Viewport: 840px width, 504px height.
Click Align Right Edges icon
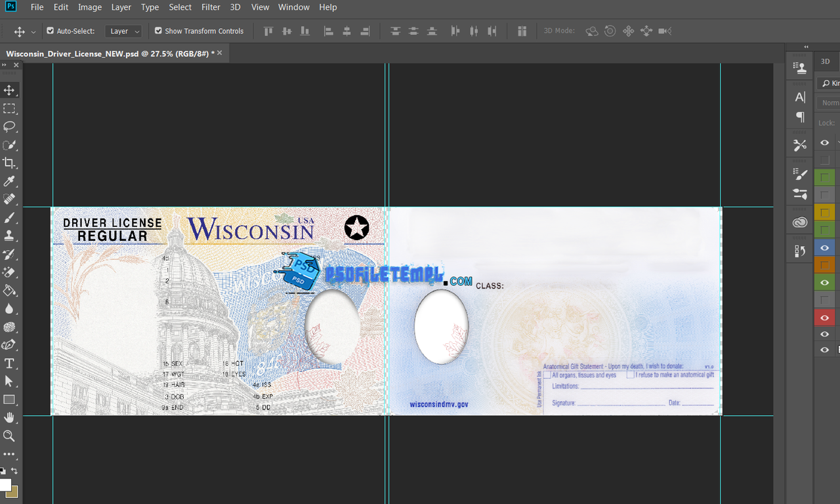(366, 31)
